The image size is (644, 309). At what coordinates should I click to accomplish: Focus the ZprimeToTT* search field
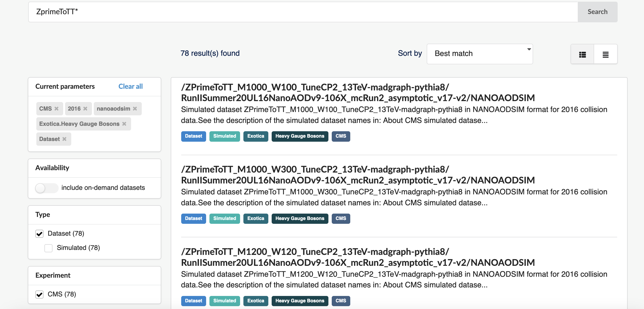303,12
